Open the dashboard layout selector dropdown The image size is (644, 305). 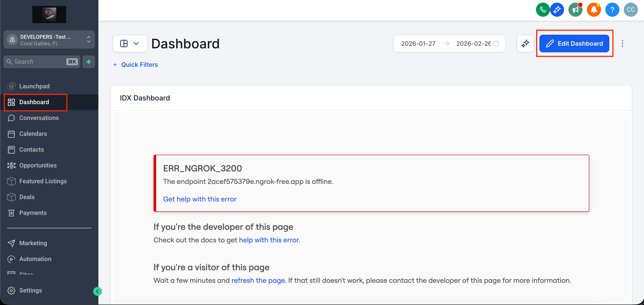point(130,44)
